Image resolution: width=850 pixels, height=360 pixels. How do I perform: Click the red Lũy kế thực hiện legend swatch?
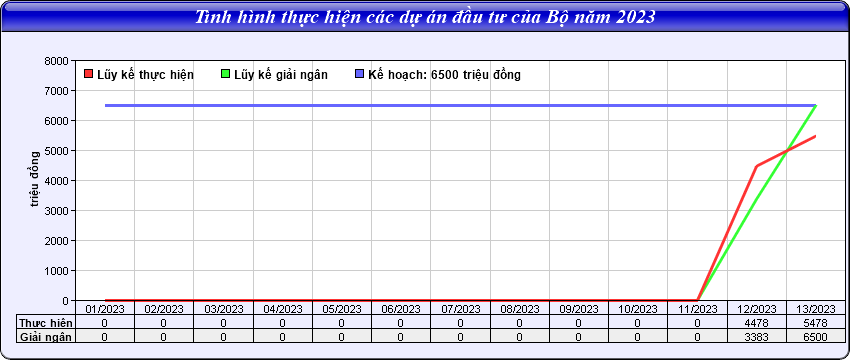click(88, 74)
